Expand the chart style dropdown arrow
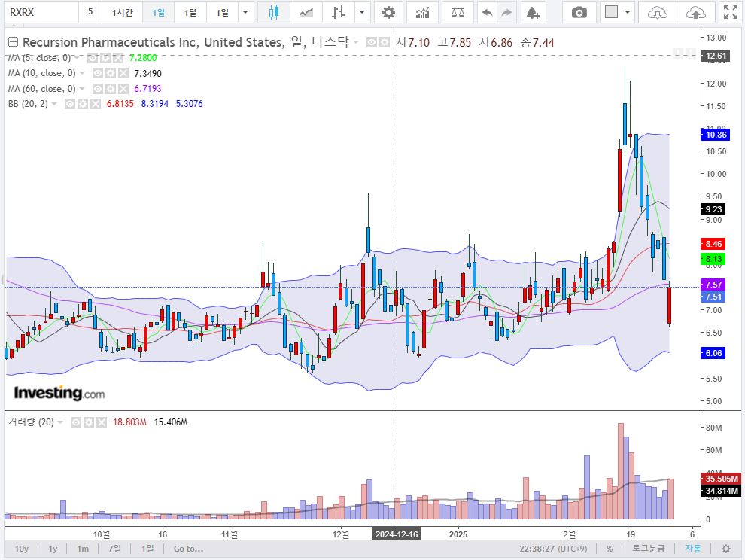Screen dimensions: 745x560 click(362, 12)
